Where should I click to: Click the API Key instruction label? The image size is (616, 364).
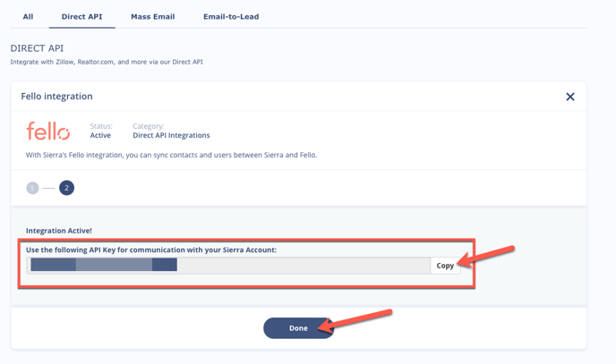pos(151,250)
